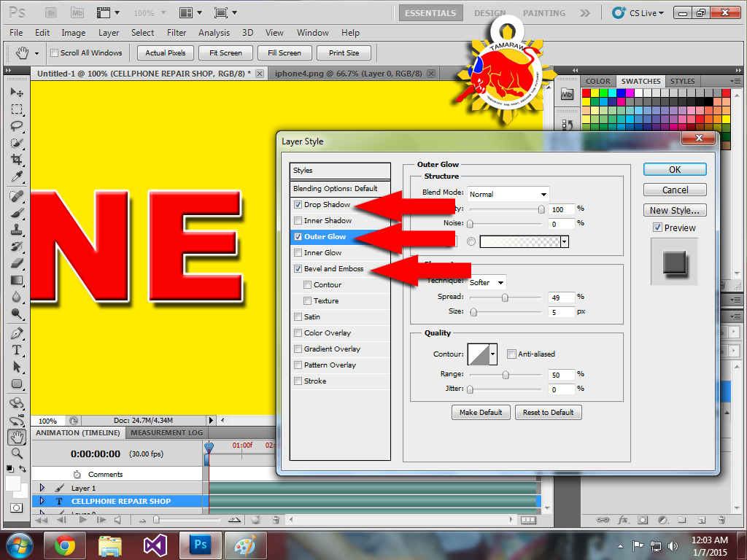
Task: Switch to the Measurement Log tab
Action: point(166,432)
